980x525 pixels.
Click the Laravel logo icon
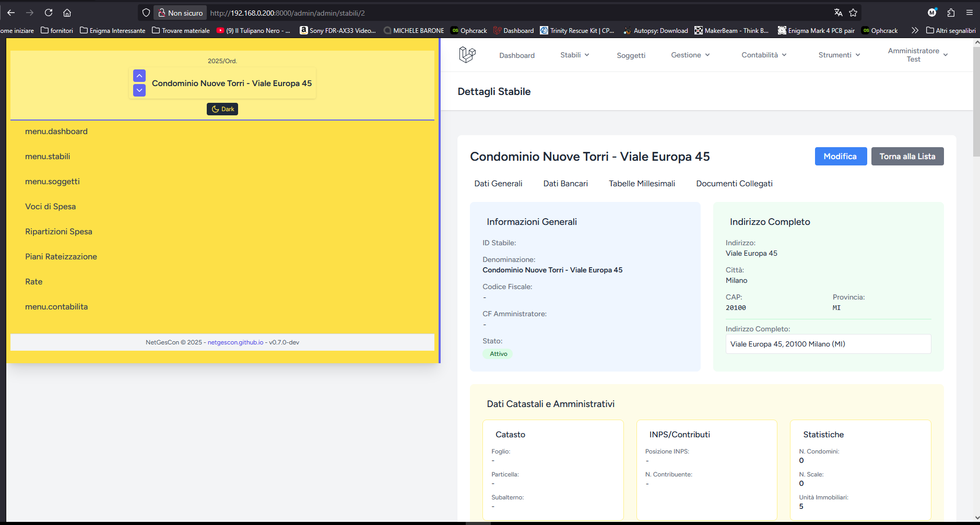pos(467,54)
